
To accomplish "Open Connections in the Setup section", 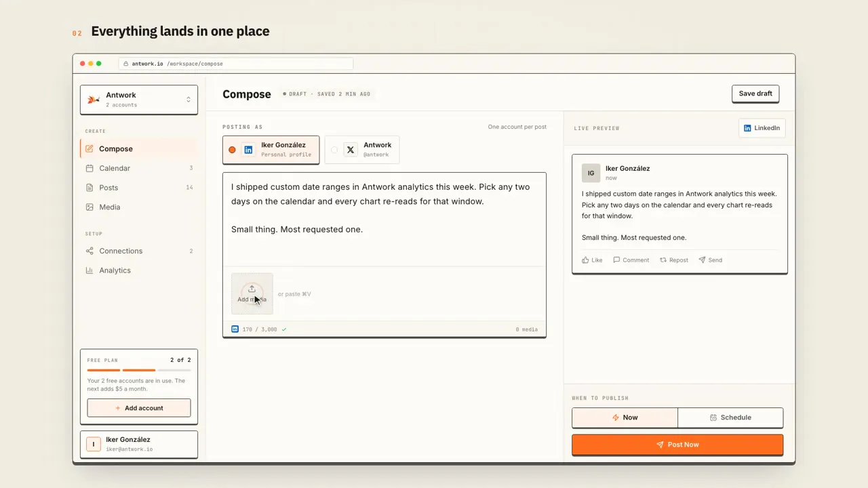I will coord(138,251).
